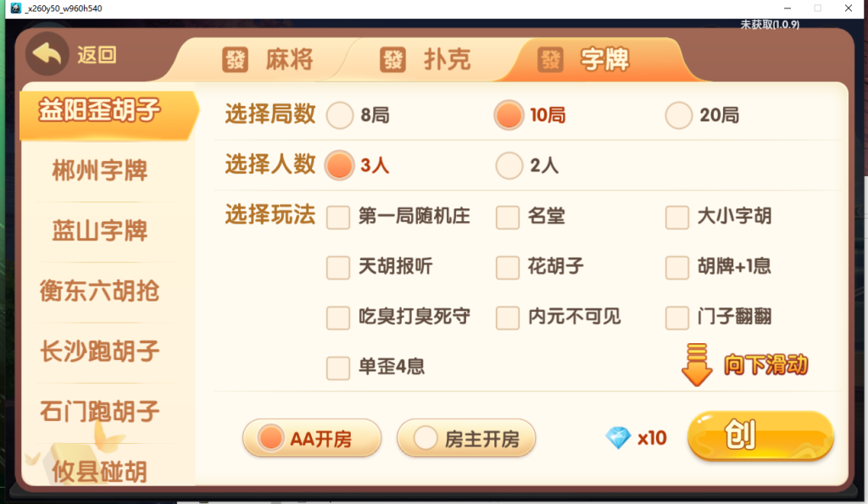
Task: Check the 天胡报听 option
Action: [337, 268]
